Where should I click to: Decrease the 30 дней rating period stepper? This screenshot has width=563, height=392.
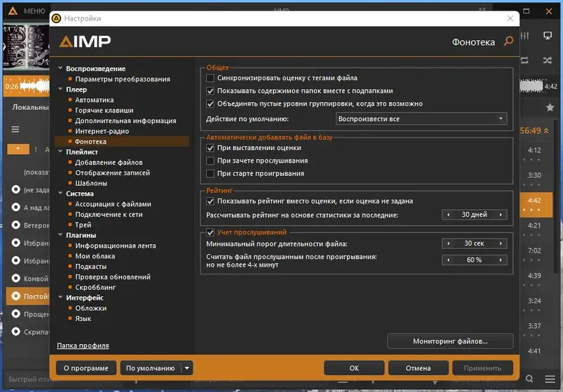[448, 215]
